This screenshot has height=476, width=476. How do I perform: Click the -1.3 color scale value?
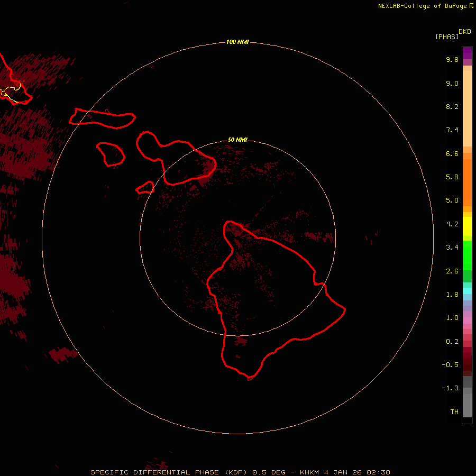(x=450, y=388)
